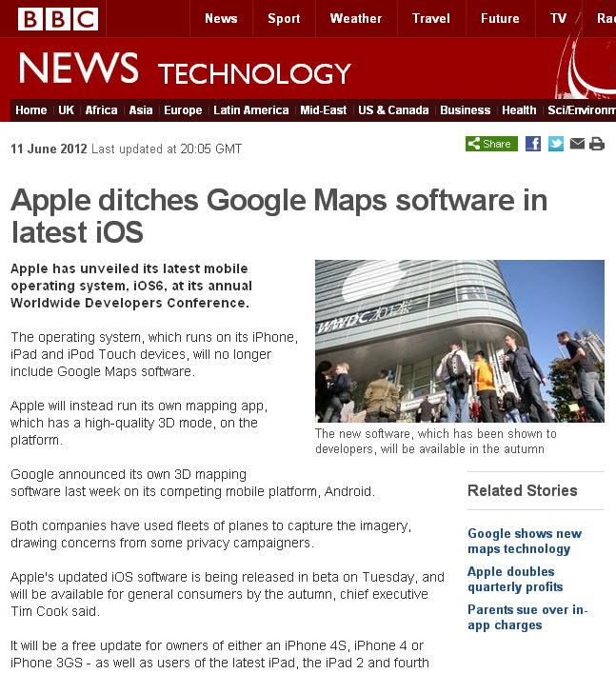Click the photo caption about new software
The height and width of the screenshot is (674, 616).
[x=435, y=441]
